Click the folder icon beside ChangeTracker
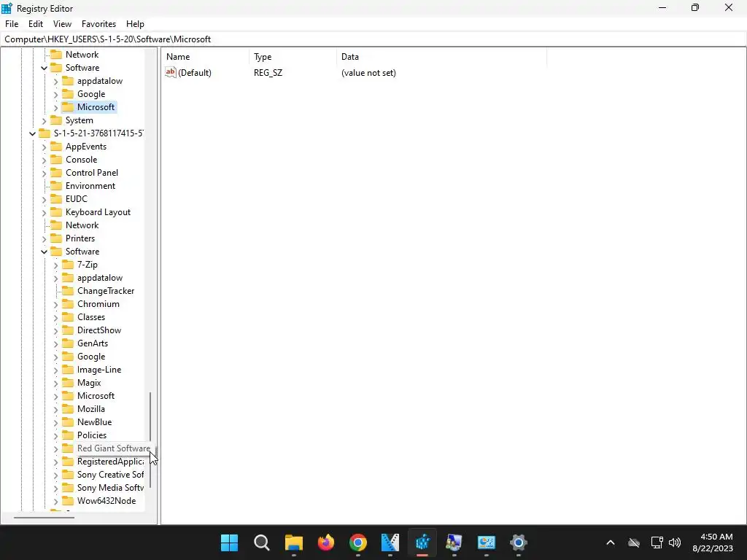This screenshot has width=747, height=560. point(68,291)
